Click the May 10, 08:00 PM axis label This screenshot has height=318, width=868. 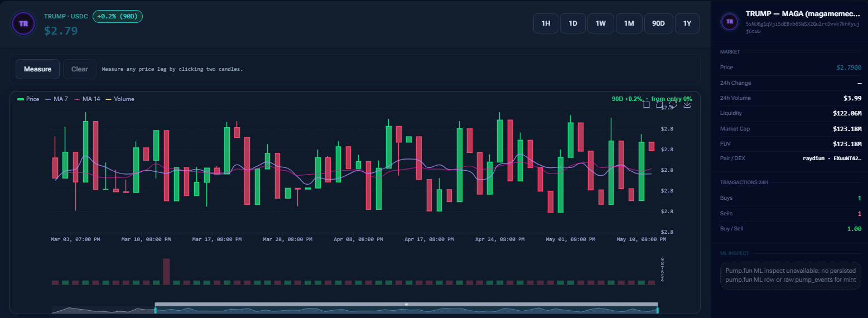click(x=641, y=239)
